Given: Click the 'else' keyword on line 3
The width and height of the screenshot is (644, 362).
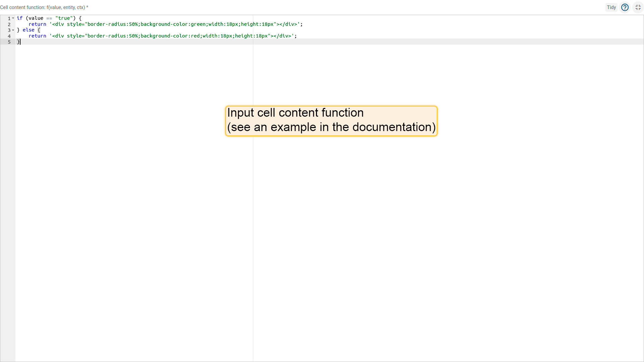Looking at the screenshot, I should coord(29,30).
